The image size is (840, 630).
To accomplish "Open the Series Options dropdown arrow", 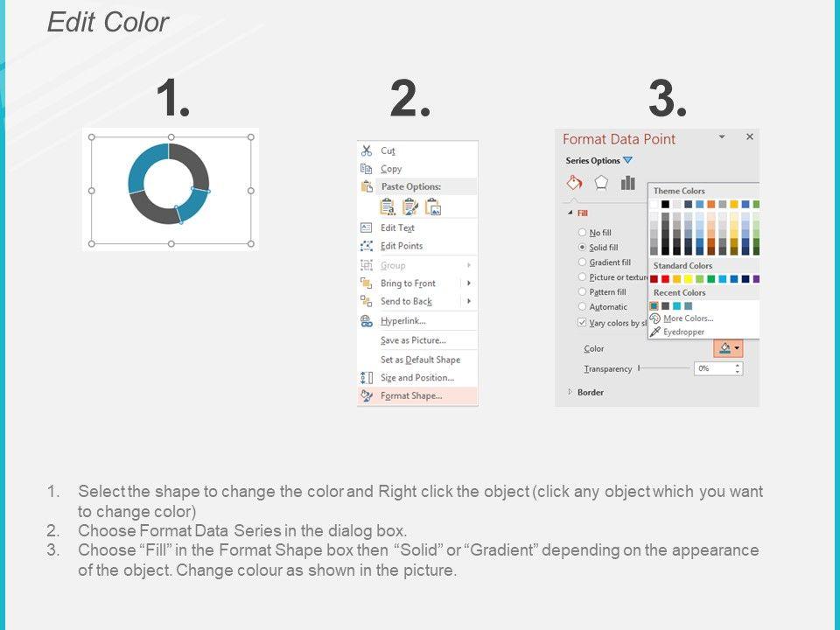I will click(627, 161).
